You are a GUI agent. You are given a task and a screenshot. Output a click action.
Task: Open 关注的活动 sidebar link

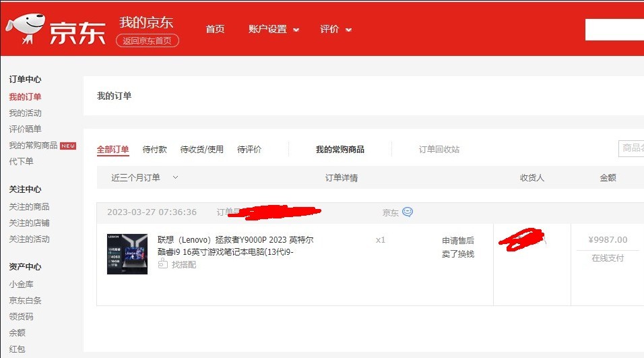click(x=29, y=239)
